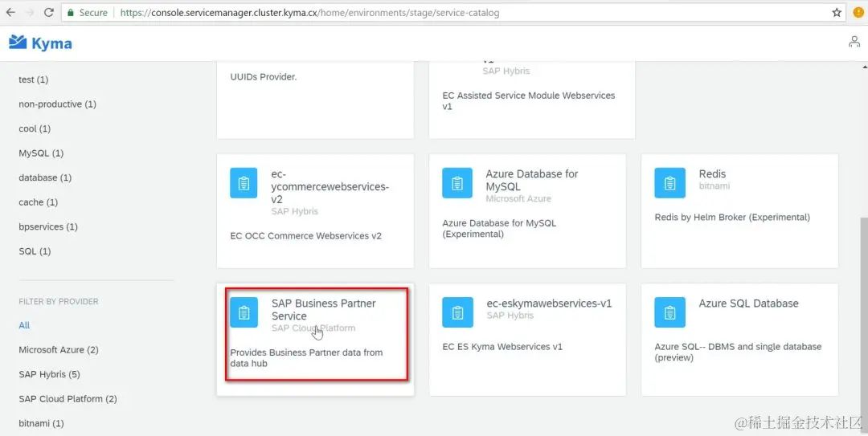Filter by the cache tag
This screenshot has height=436, width=868.
coord(39,202)
